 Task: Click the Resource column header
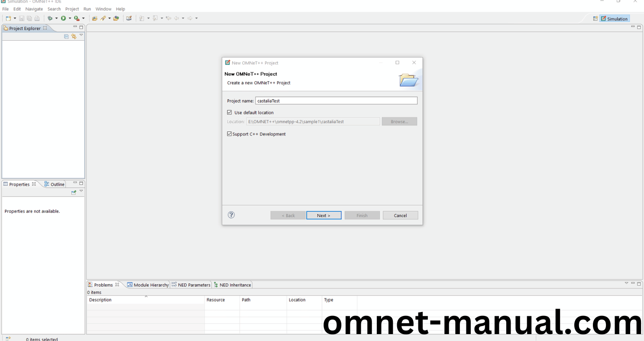[x=222, y=300]
